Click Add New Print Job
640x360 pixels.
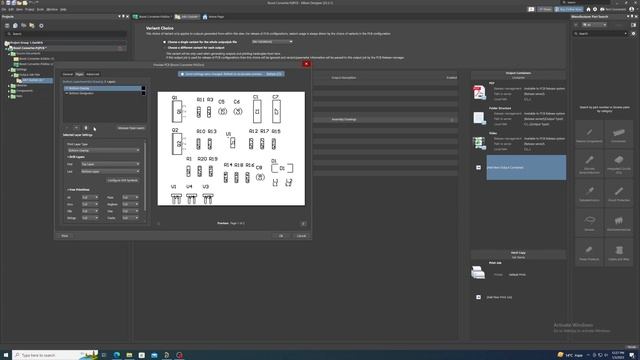(499, 297)
